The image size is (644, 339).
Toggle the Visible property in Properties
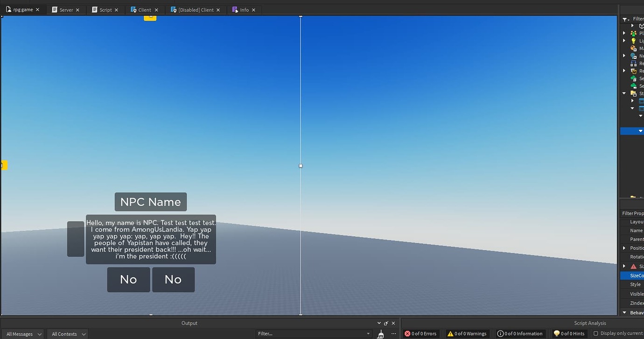click(x=636, y=294)
